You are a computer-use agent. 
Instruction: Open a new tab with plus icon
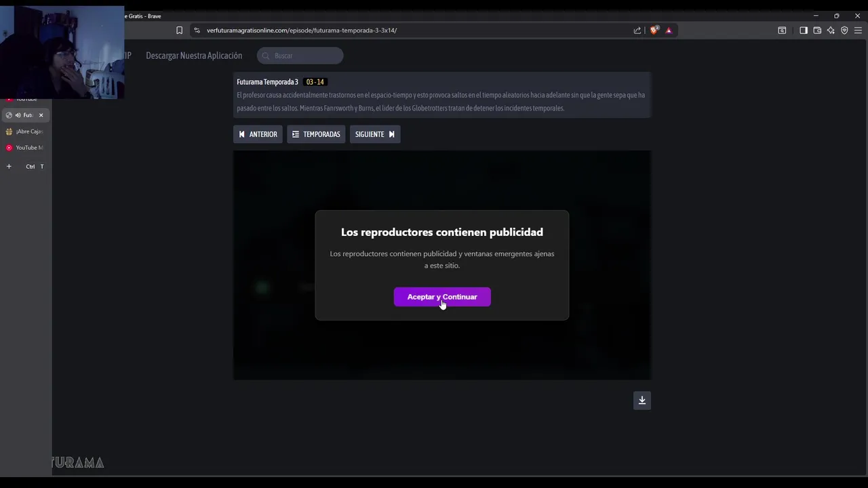(x=9, y=167)
